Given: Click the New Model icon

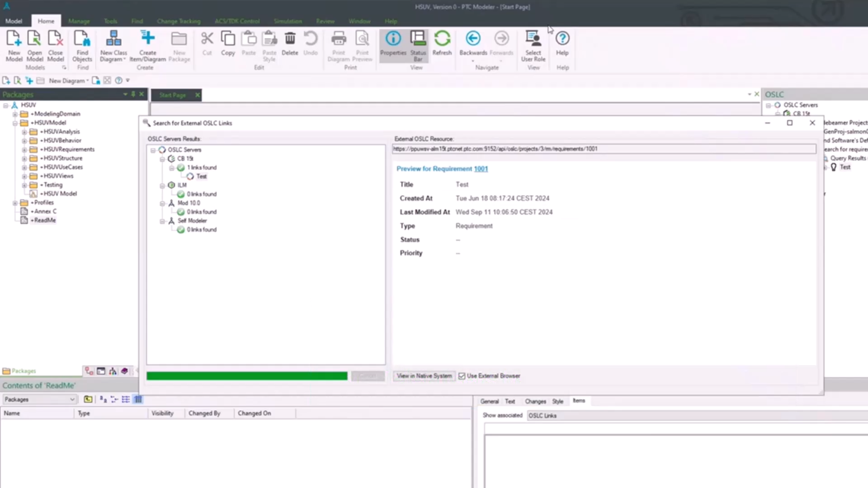Looking at the screenshot, I should coord(14,38).
